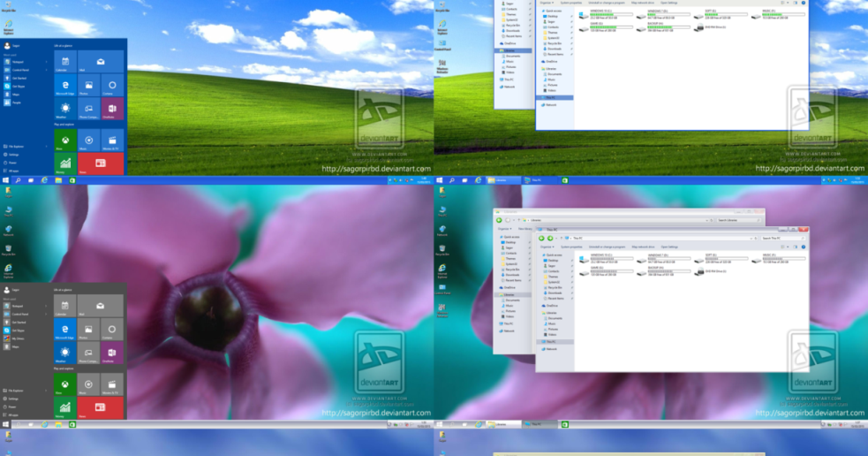Click Start button on gray taskbar under gray Start menu
Image resolution: width=868 pixels, height=456 pixels.
5,424
